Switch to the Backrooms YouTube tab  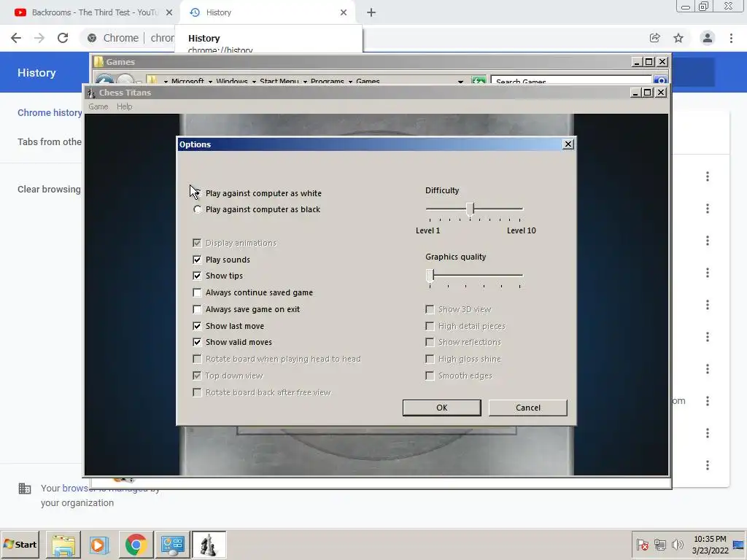click(94, 12)
